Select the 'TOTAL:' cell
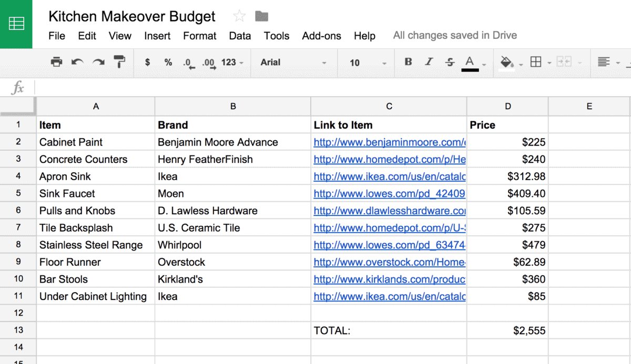The height and width of the screenshot is (364, 631). (389, 330)
